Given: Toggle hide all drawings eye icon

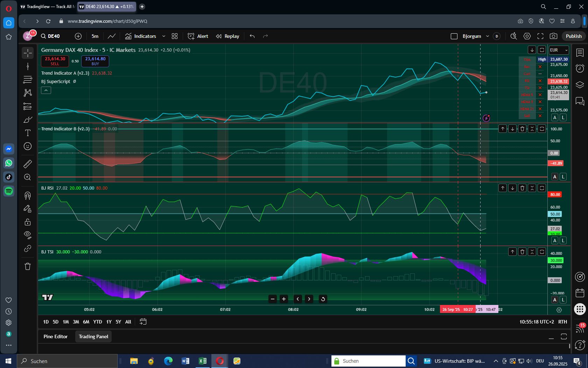Looking at the screenshot, I should click(28, 234).
